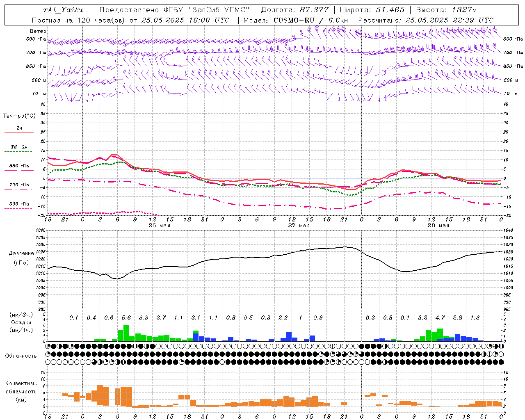Click the 2.2 precipitation total
This screenshot has height=420, width=525.
[283, 317]
